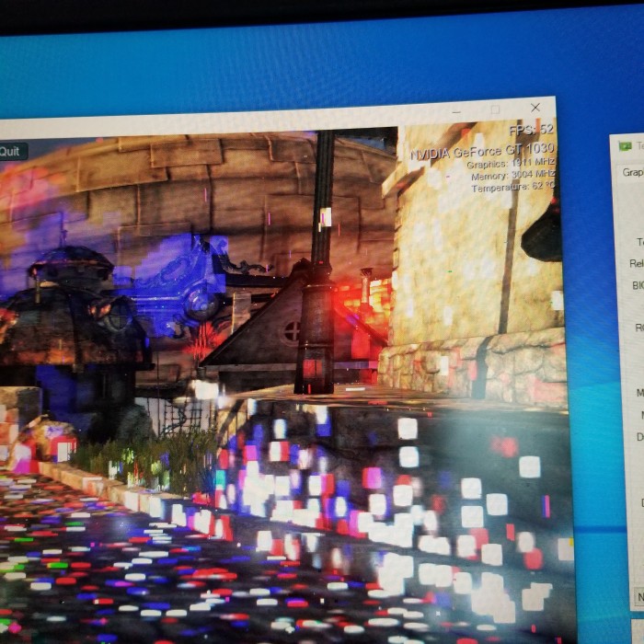
Task: Click the NVIDIA GeForce GT 1030 label
Action: (x=483, y=152)
